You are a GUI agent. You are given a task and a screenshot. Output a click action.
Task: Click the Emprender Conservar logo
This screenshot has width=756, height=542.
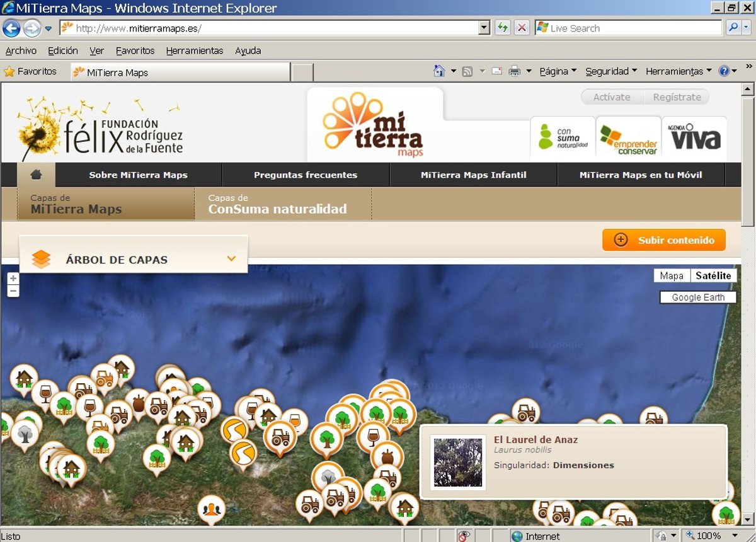click(628, 139)
